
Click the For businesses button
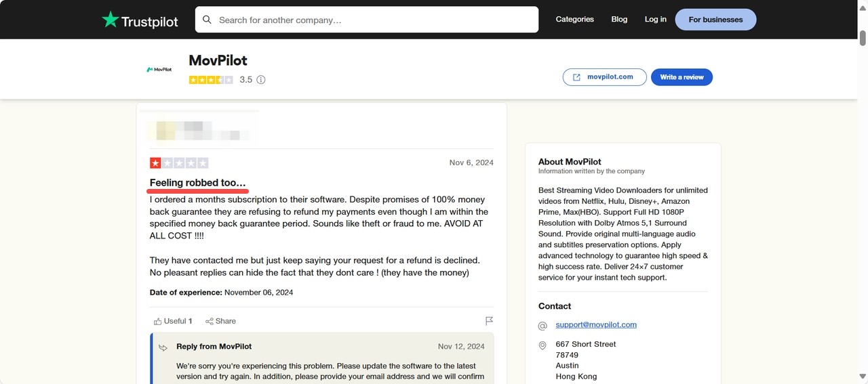coord(715,20)
